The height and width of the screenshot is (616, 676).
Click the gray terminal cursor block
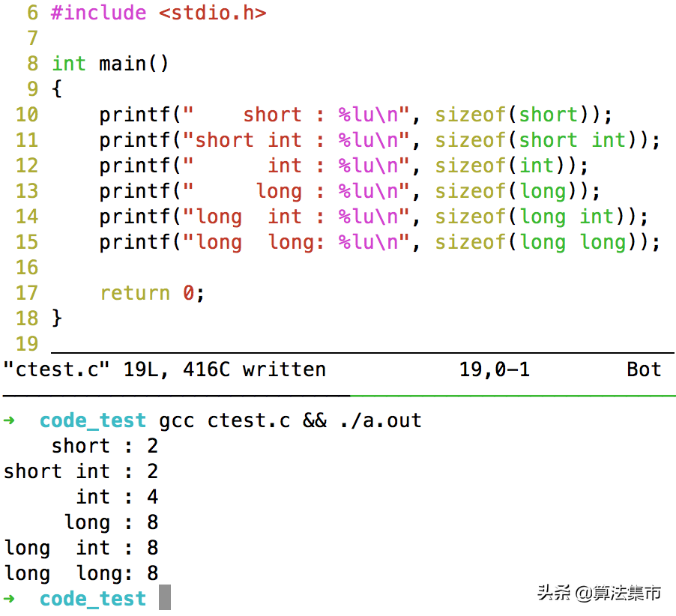click(x=165, y=598)
